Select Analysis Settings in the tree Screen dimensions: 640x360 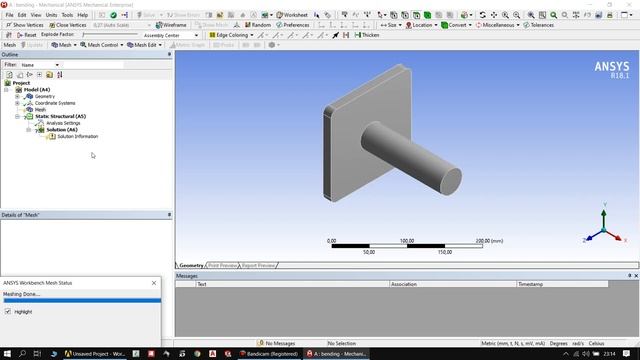[63, 123]
